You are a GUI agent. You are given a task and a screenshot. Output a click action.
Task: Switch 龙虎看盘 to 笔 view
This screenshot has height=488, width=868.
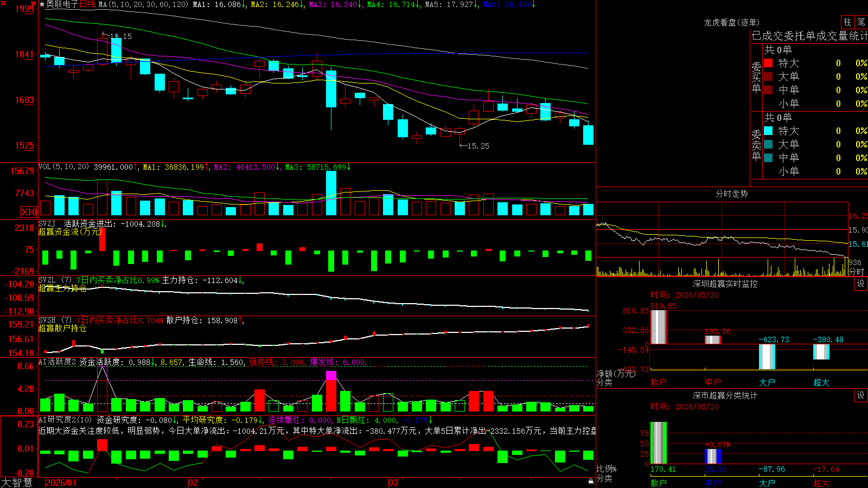tap(861, 22)
